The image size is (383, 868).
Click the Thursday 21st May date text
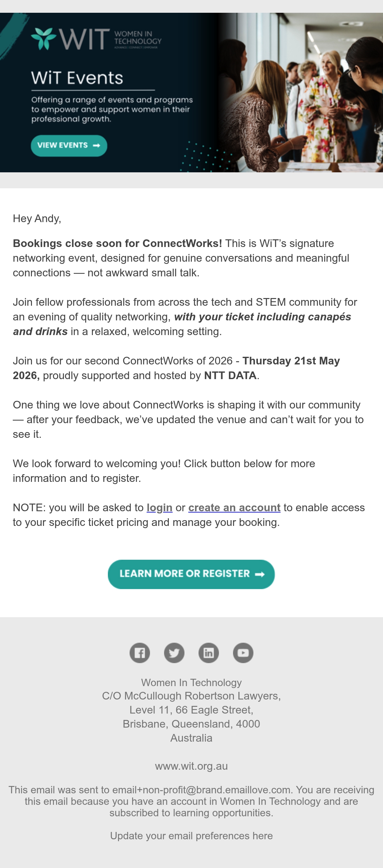[291, 361]
